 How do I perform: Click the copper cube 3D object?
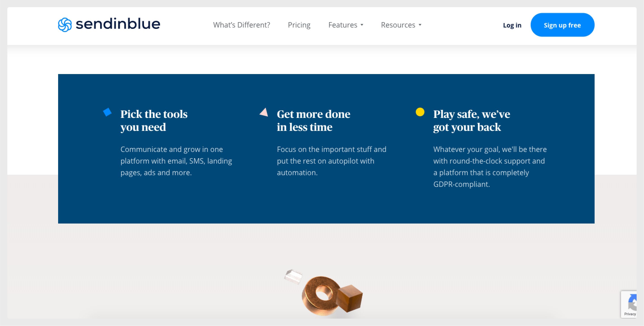point(350,298)
